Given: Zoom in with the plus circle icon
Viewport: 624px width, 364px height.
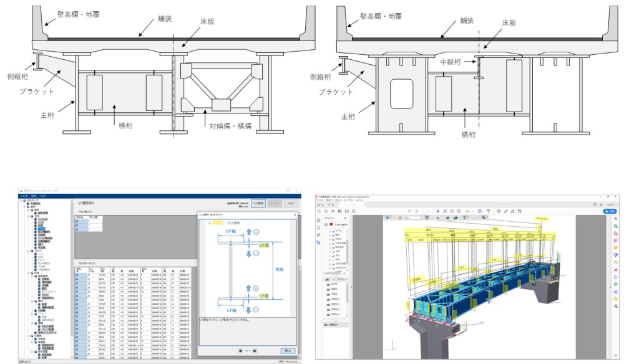Looking at the screenshot, I should 459,211.
